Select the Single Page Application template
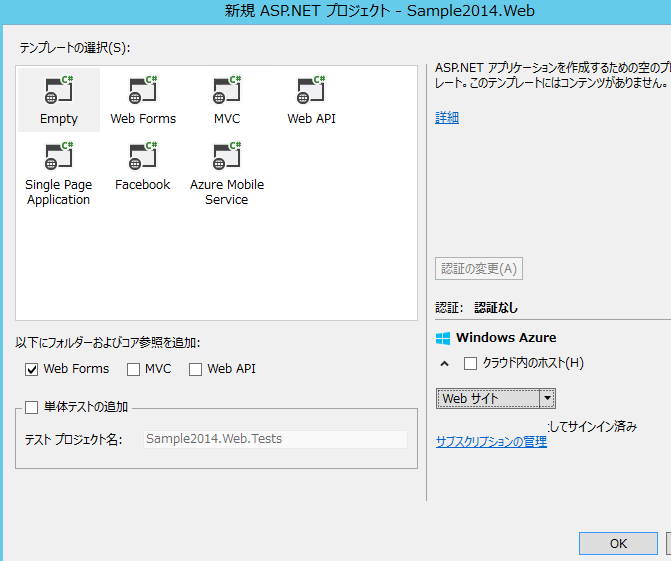 (x=59, y=174)
